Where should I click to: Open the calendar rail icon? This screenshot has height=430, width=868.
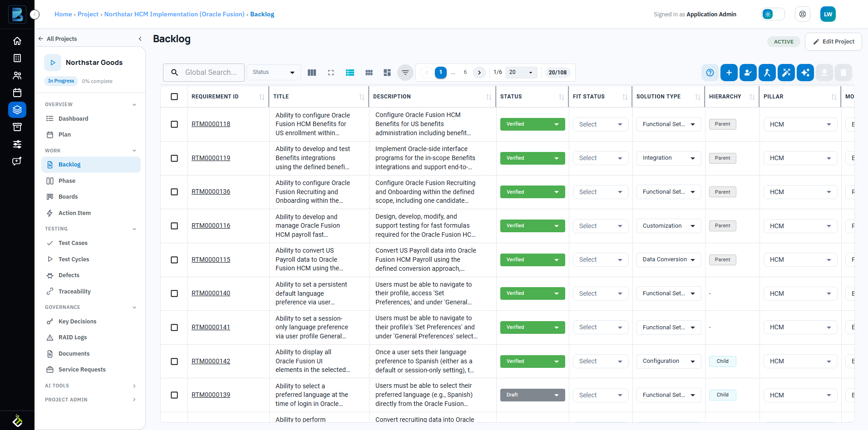pos(17,93)
